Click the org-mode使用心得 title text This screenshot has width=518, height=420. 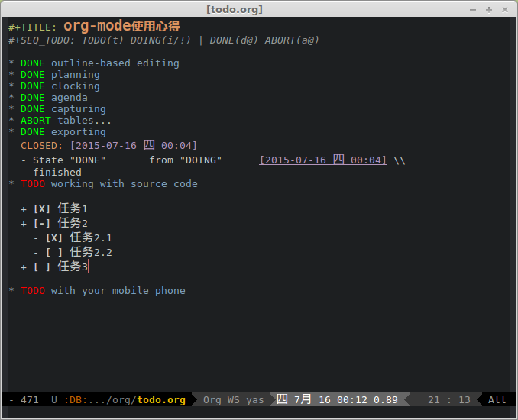121,26
